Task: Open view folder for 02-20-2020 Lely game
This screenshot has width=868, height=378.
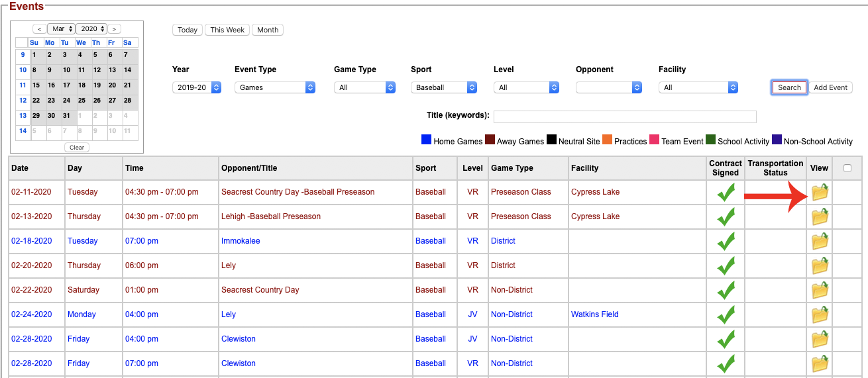Action: pos(820,266)
